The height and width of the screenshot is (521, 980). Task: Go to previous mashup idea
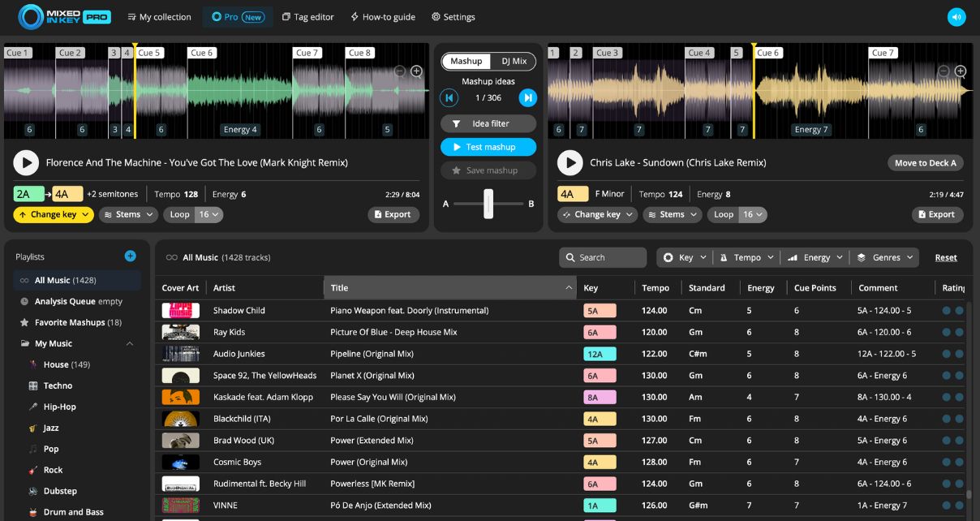point(449,98)
